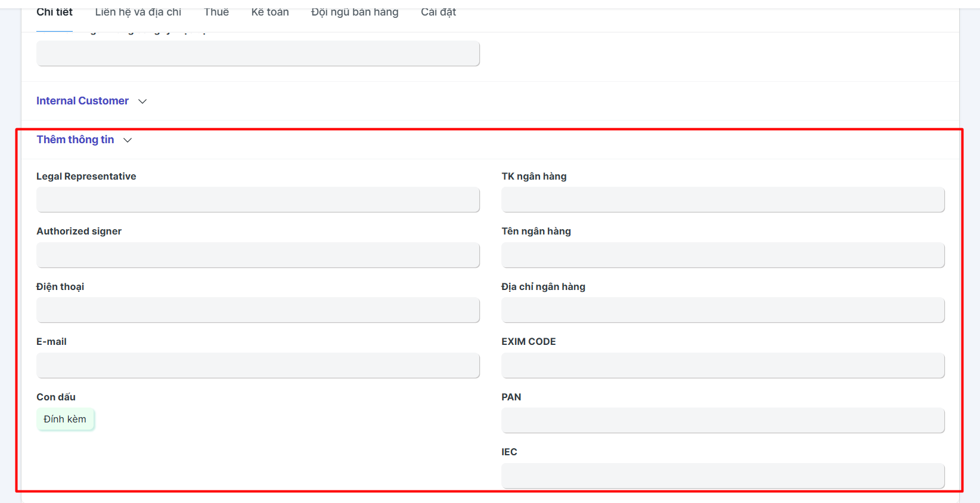Click the Tên ngân hàng input
Viewport: 980px width, 503px height.
click(722, 255)
